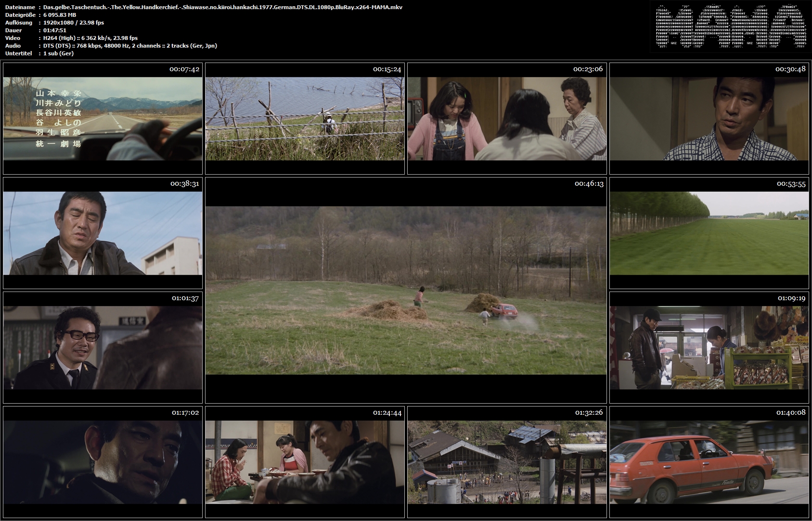Viewport: 812px width, 521px height.
Task: Select the 01:17:02 timestamp
Action: [x=185, y=413]
